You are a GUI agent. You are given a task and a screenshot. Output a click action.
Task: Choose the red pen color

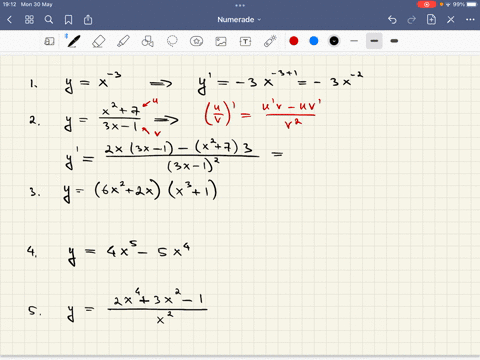pyautogui.click(x=294, y=41)
